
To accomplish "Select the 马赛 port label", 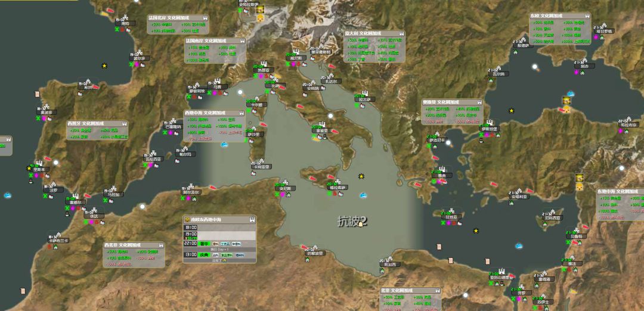I will pos(217,87).
